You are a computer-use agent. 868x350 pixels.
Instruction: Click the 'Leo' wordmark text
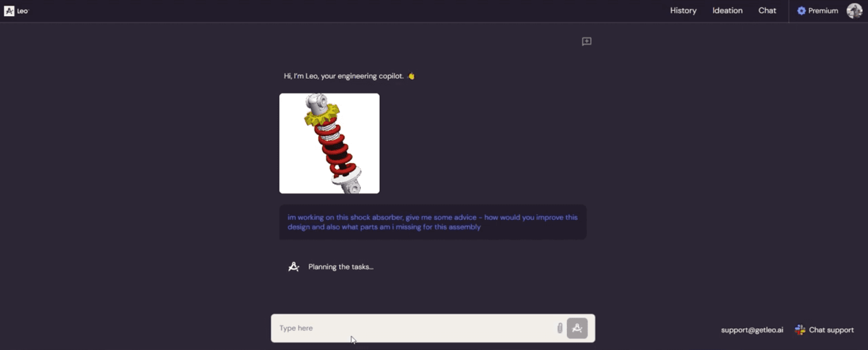pos(22,11)
